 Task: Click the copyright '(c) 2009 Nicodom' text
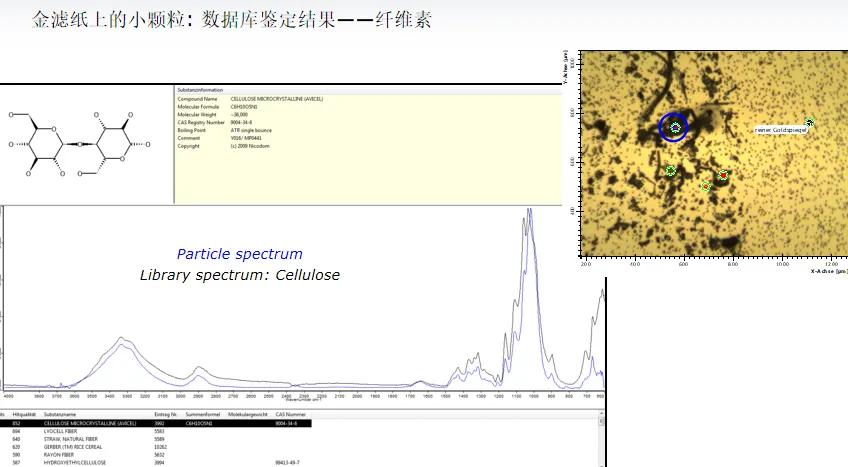(x=250, y=146)
